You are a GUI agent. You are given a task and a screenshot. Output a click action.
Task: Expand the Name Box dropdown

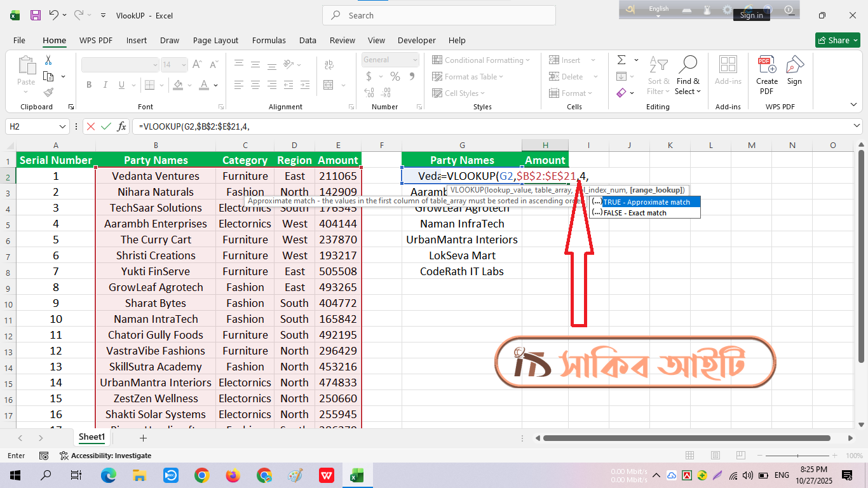pyautogui.click(x=62, y=126)
